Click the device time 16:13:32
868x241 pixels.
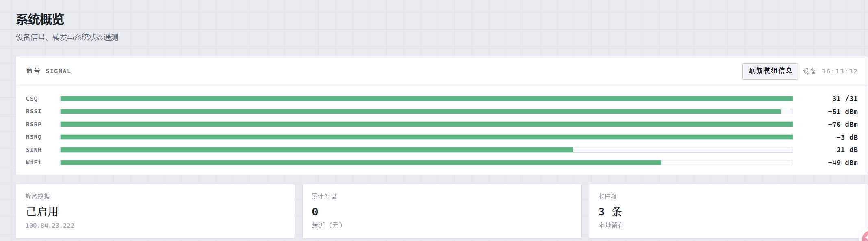coord(840,71)
